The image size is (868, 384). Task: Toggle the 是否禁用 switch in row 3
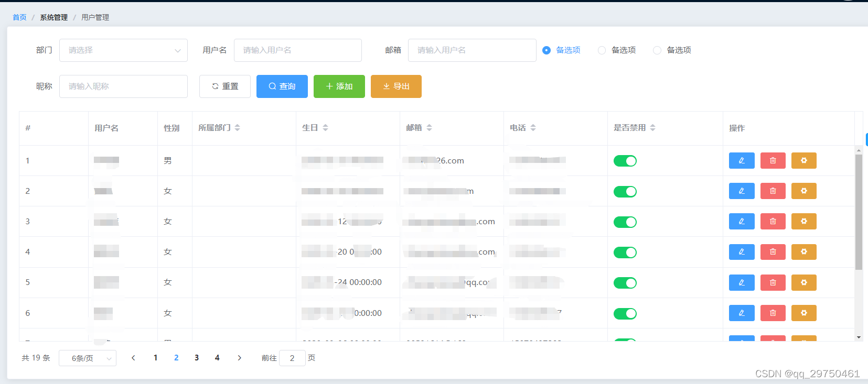[625, 222]
